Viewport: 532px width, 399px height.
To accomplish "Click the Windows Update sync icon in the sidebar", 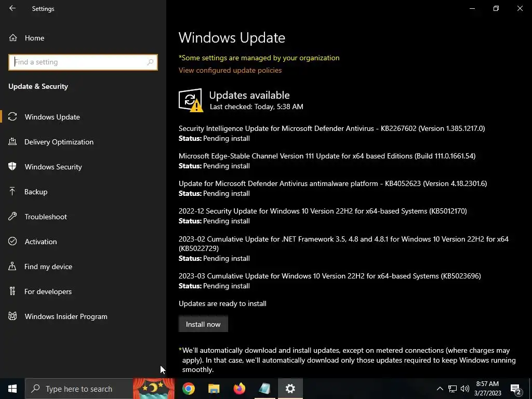I will coord(12,117).
